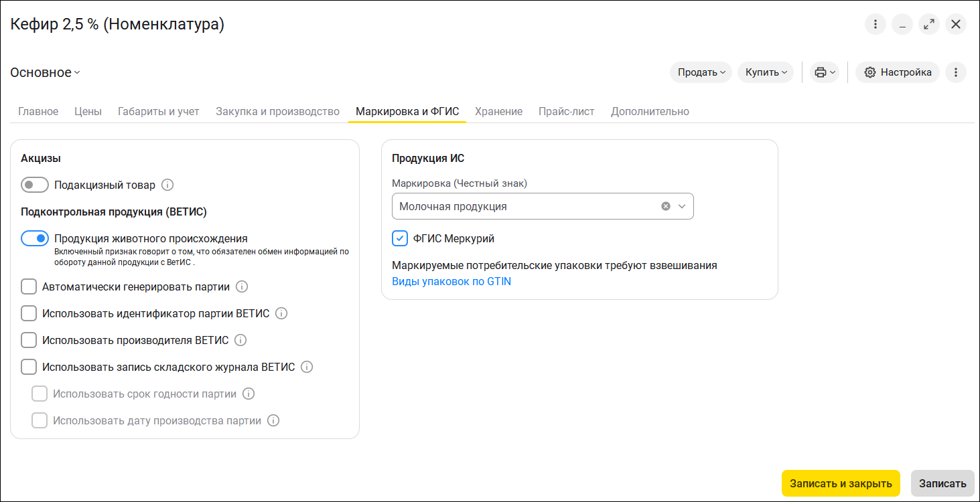
Task: Click info icon next to Подакцизный товар
Action: click(x=168, y=185)
